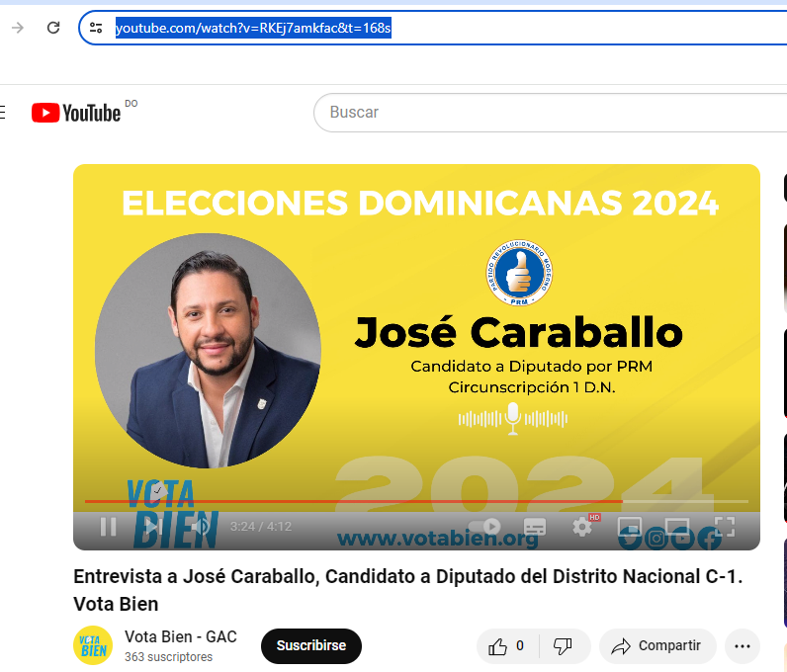Like the video with thumbs up

pos(506,646)
